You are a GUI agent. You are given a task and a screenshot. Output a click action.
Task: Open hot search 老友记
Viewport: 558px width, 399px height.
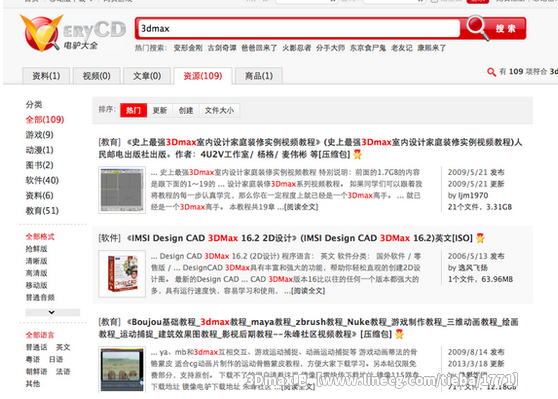402,48
